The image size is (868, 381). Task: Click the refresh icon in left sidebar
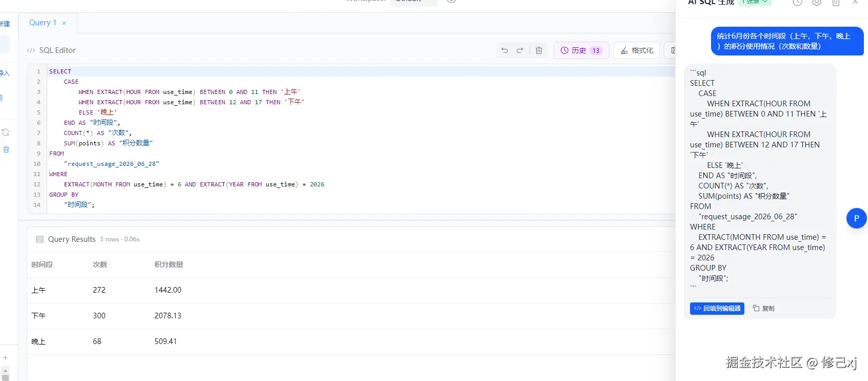6,132
